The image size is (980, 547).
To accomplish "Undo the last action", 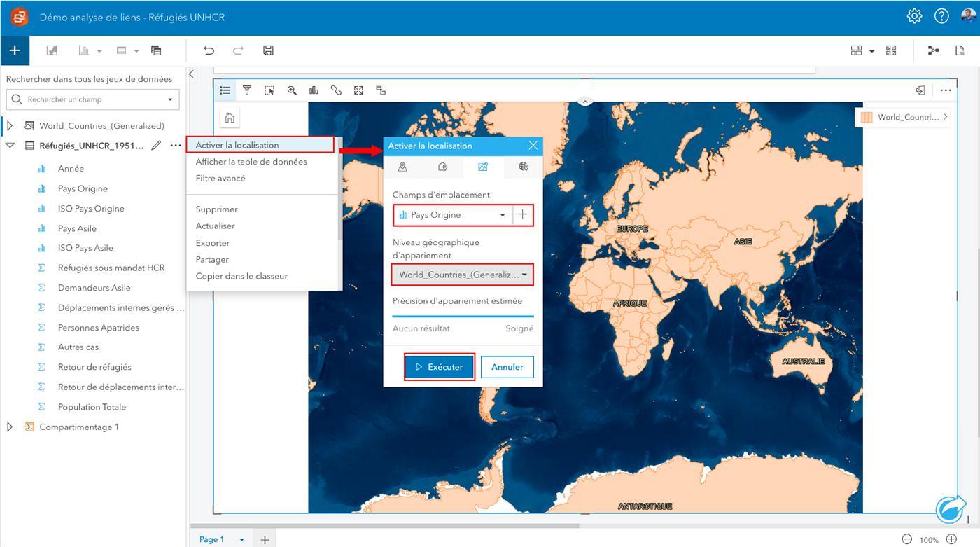I will tap(209, 50).
